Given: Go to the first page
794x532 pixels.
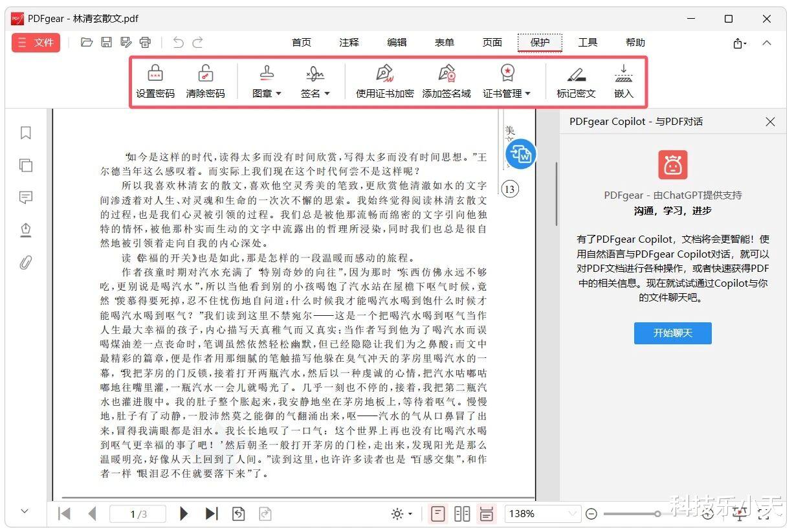Looking at the screenshot, I should (64, 514).
